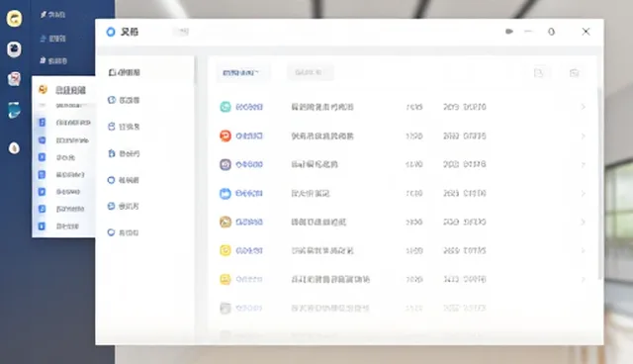633x364 pixels.
Task: Open the yellow round icon atop the desktop dock
Action: click(x=14, y=19)
